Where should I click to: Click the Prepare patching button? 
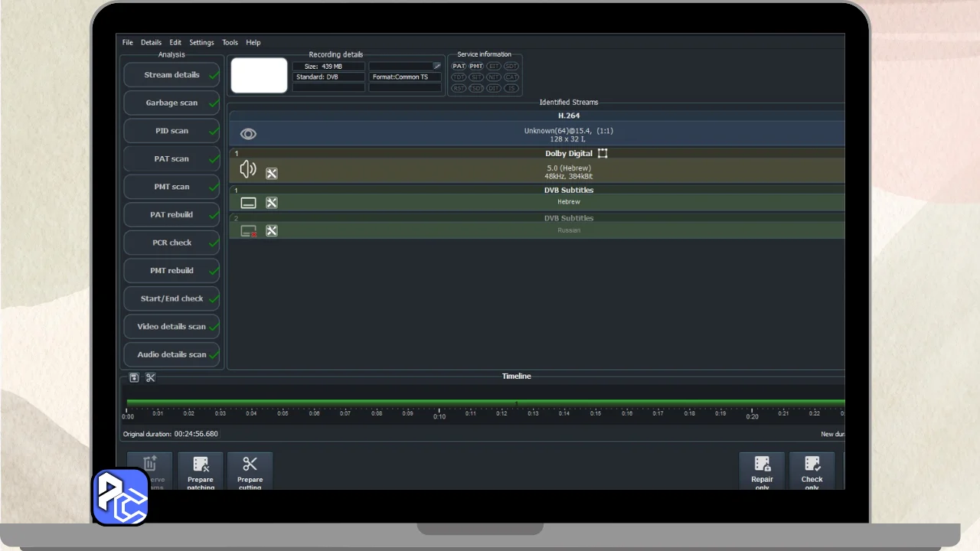point(201,471)
